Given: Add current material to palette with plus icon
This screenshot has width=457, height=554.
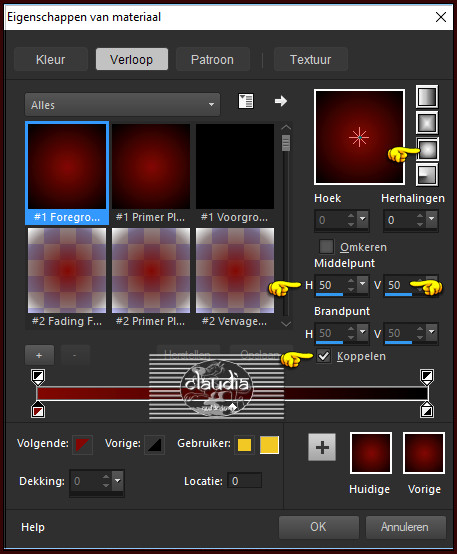Looking at the screenshot, I should [x=322, y=447].
